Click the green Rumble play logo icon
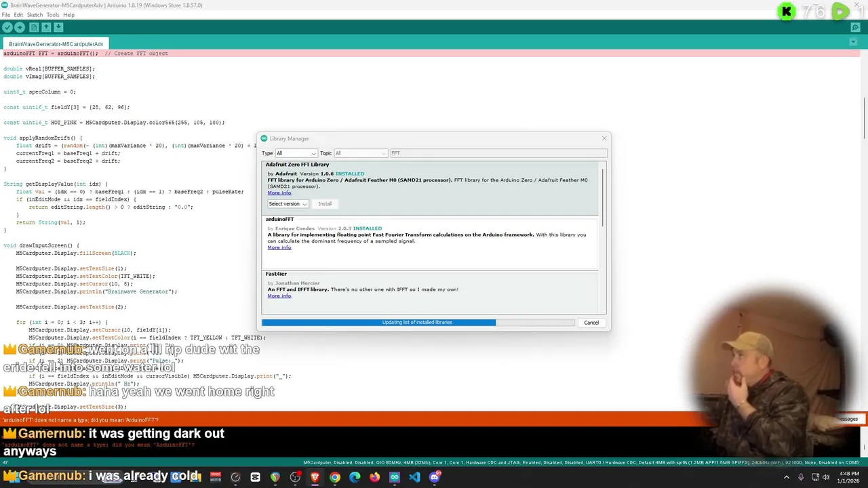Screen dimensions: 868x488 (840, 12)
